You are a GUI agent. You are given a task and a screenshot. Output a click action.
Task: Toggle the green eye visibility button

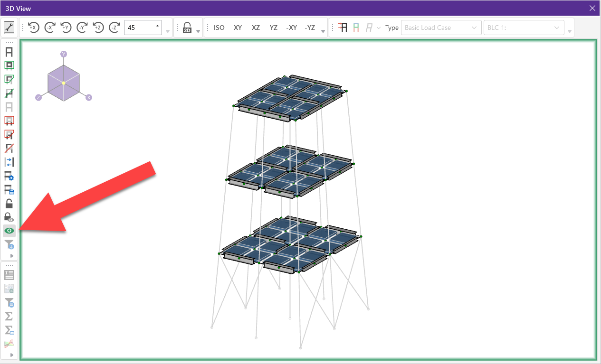(9, 231)
